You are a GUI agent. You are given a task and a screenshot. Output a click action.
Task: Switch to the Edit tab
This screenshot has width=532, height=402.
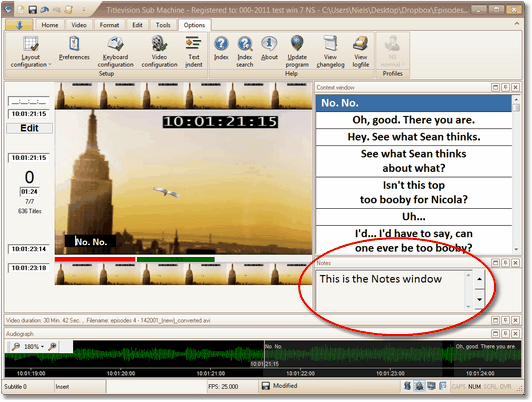pyautogui.click(x=137, y=25)
